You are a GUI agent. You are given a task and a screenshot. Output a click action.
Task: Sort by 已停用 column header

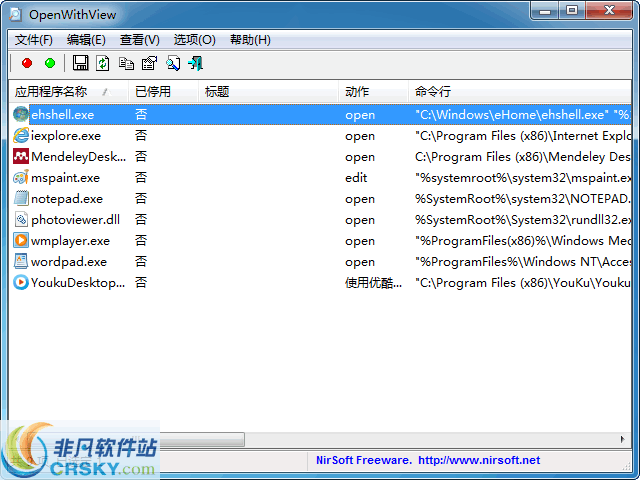pos(163,91)
